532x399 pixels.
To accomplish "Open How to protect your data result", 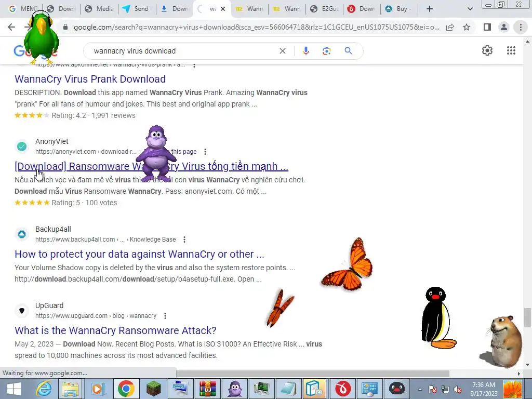I will pos(139,254).
